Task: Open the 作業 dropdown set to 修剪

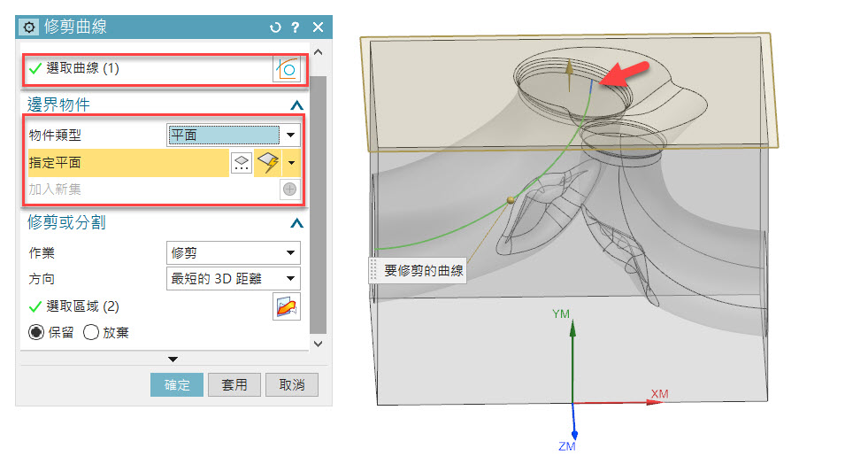Action: [x=233, y=252]
